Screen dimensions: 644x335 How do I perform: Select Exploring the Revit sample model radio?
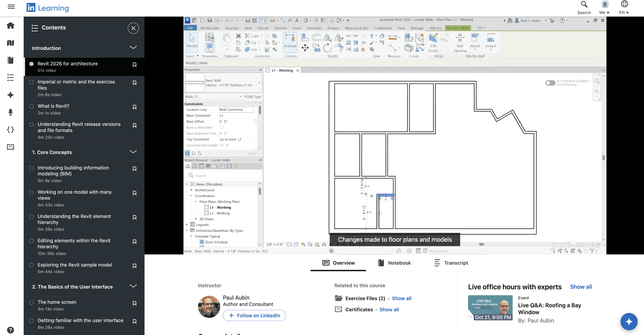pos(31,265)
